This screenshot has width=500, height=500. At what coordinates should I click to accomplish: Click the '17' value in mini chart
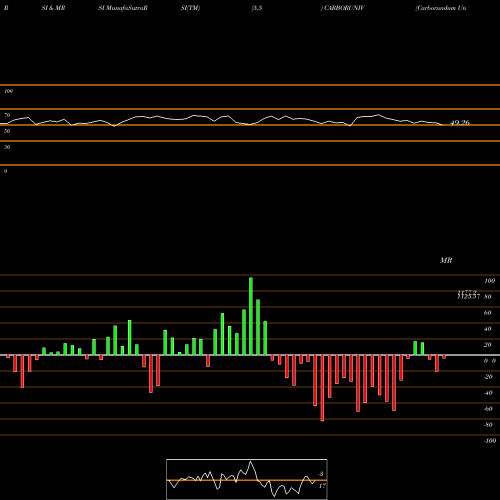pos(322,486)
